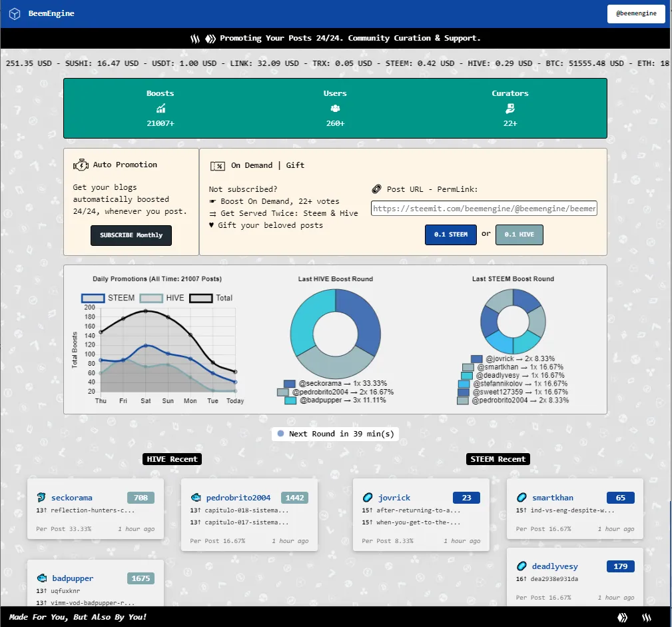Open seckorama user link
Image resolution: width=672 pixels, height=627 pixels.
(x=71, y=498)
